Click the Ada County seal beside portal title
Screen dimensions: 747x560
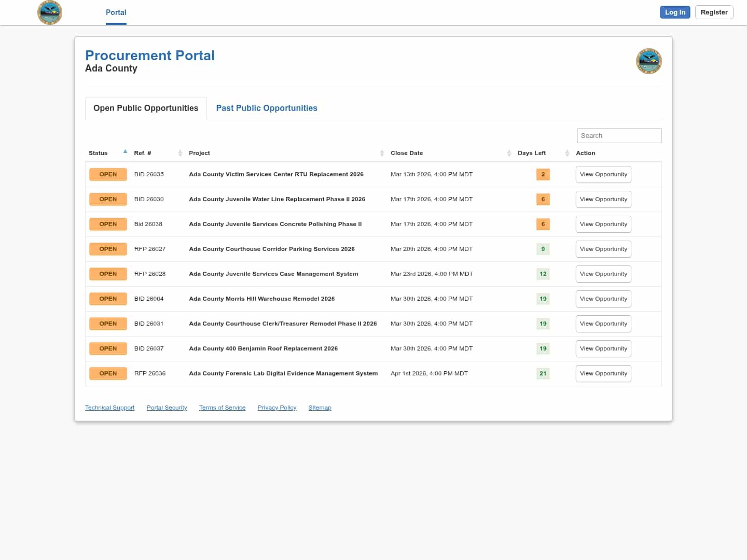(x=648, y=61)
